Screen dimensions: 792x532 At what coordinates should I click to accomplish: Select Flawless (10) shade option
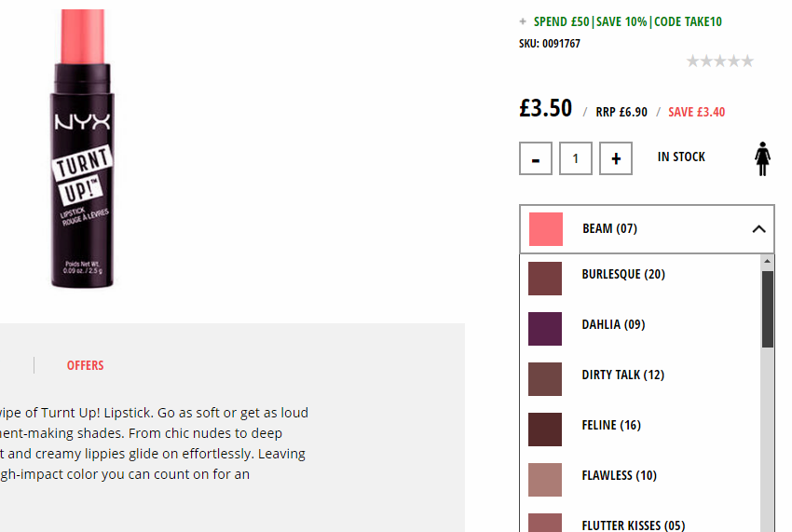coord(640,480)
